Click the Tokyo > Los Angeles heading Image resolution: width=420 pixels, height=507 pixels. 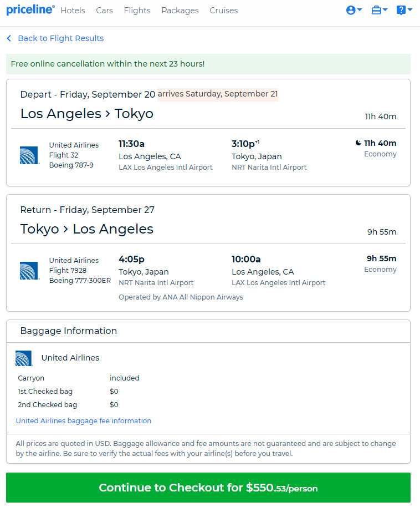tap(86, 229)
